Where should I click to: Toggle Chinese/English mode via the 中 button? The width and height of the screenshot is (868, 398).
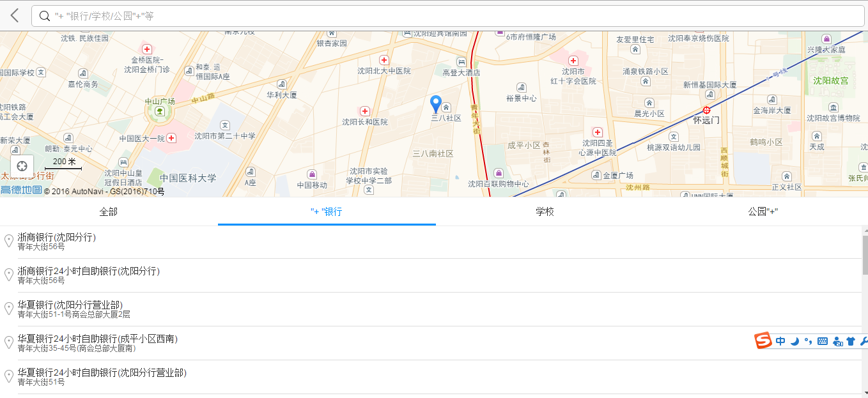point(780,341)
